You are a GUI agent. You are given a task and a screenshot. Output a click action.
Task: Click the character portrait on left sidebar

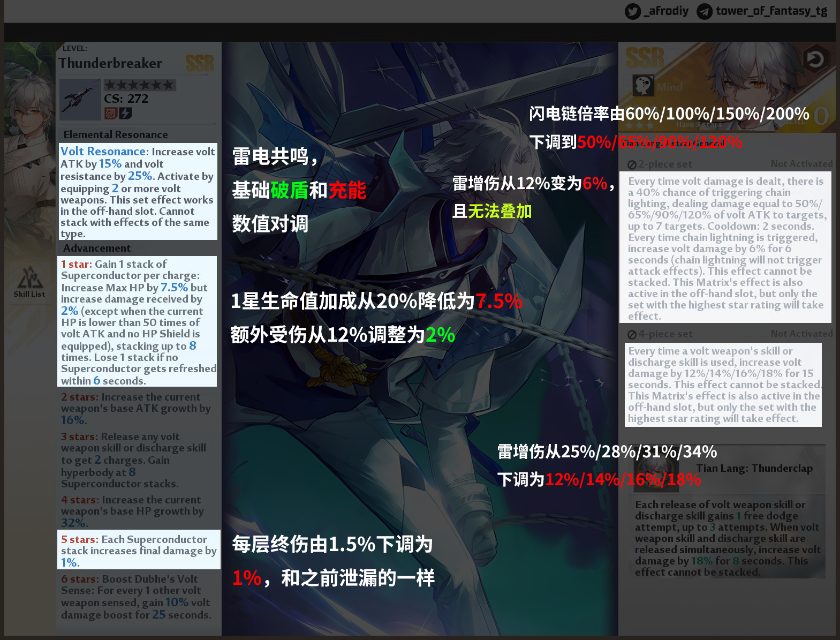coord(29,145)
